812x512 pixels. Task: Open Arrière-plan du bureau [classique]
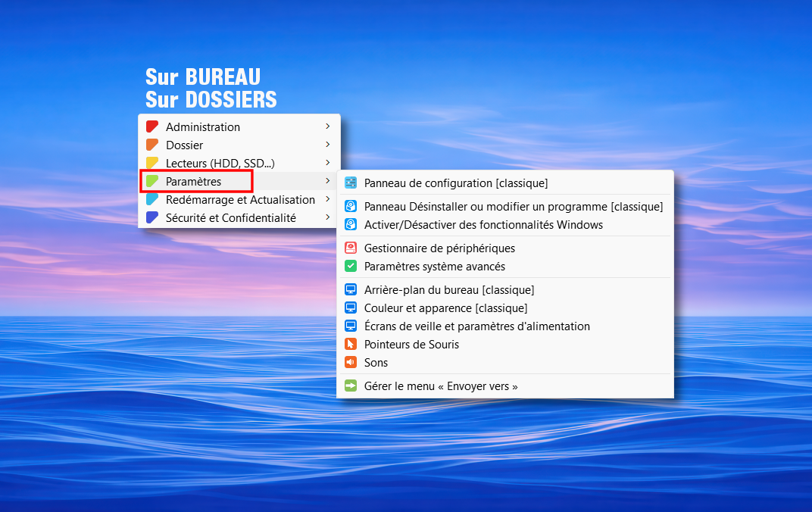pos(449,290)
